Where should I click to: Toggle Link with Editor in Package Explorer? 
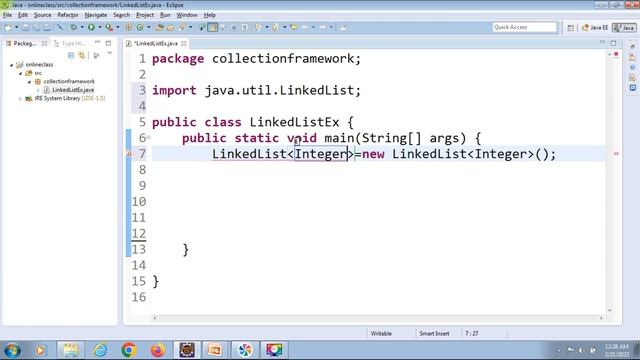coord(82,55)
